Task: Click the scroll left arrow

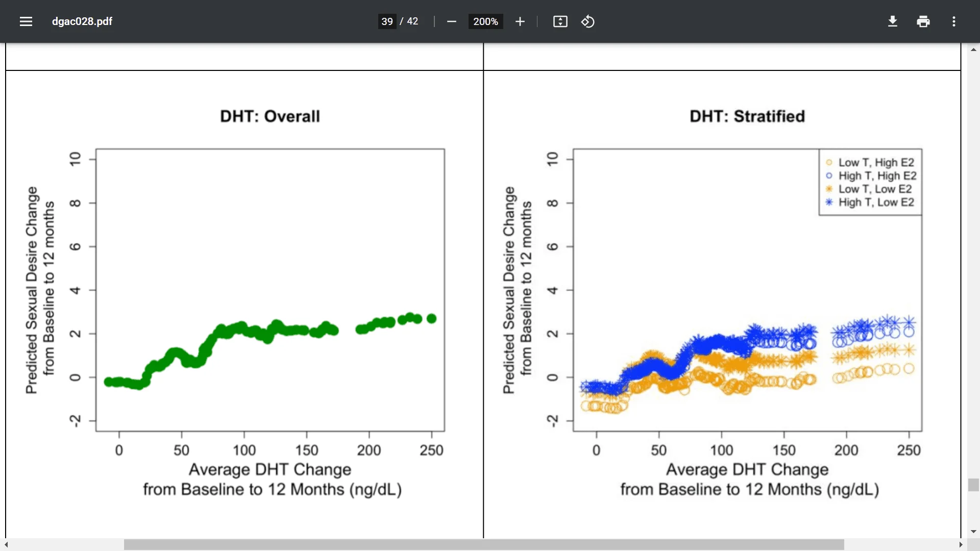Action: coord(6,545)
